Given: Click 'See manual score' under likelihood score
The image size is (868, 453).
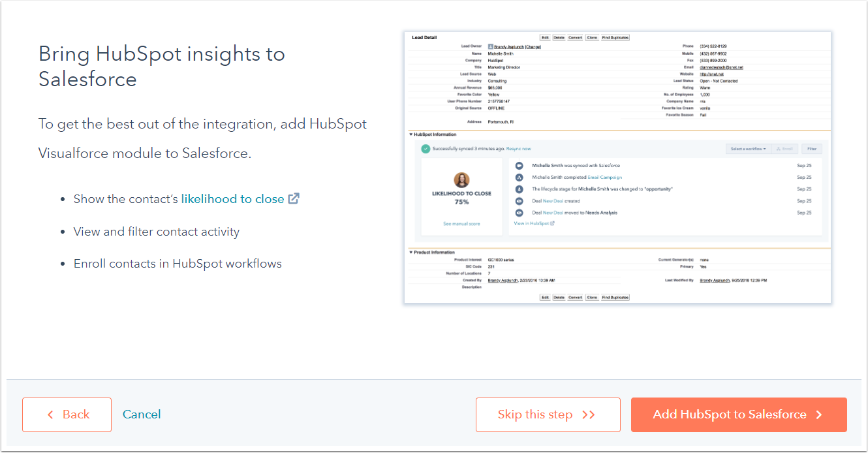Looking at the screenshot, I should click(x=461, y=224).
